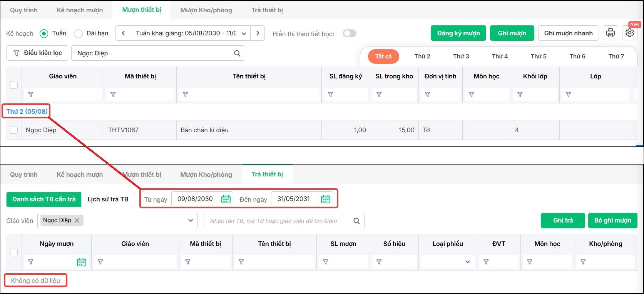Select the Dài hạn radio option

pos(78,33)
